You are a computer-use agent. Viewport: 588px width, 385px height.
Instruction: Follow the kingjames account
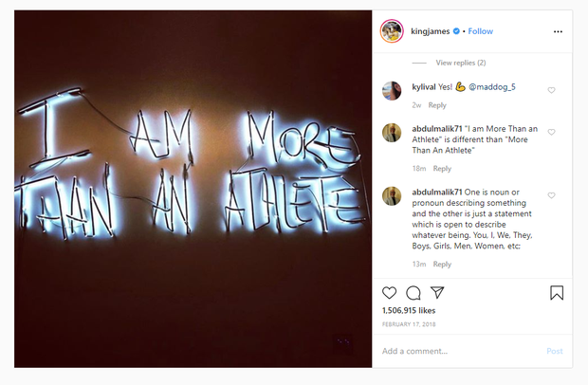tap(480, 31)
